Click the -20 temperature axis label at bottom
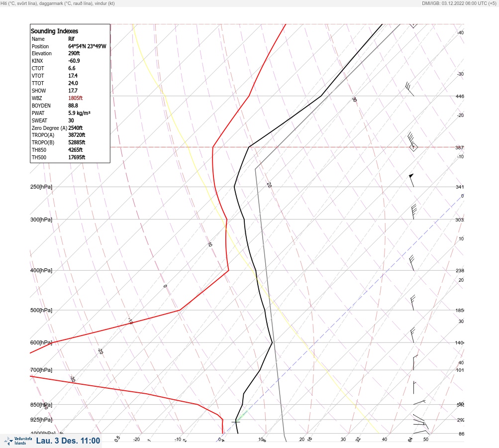The image size is (499, 448). point(136,440)
